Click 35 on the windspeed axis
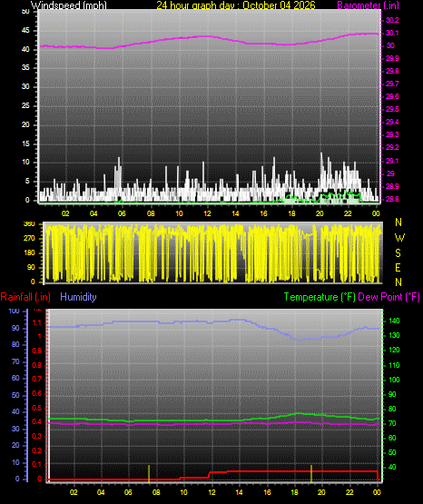The height and width of the screenshot is (504, 423). tap(25, 67)
